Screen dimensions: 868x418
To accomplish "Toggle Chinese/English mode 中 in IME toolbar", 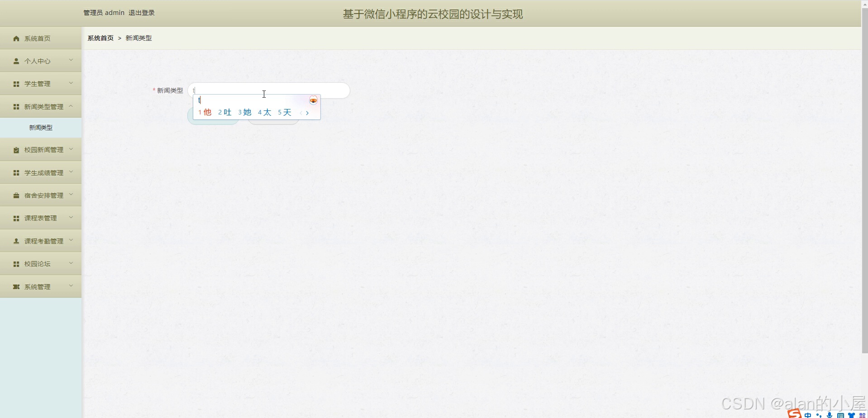I will [808, 415].
